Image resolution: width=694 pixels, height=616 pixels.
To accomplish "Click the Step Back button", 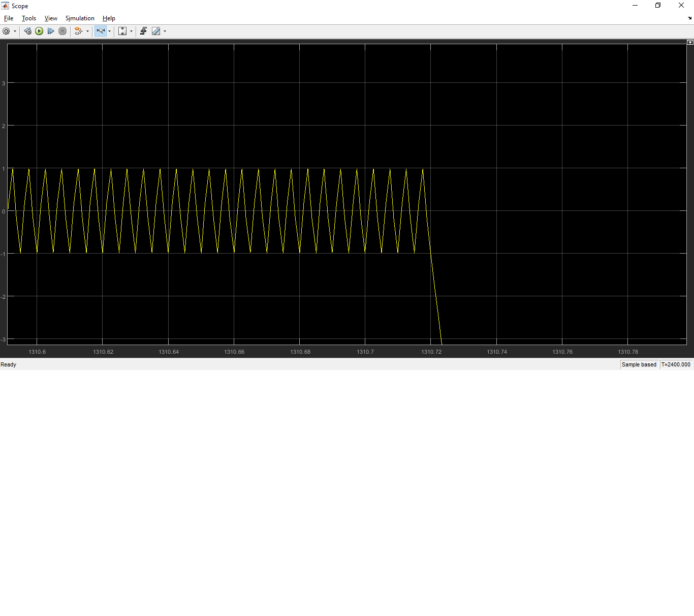I will click(x=27, y=32).
